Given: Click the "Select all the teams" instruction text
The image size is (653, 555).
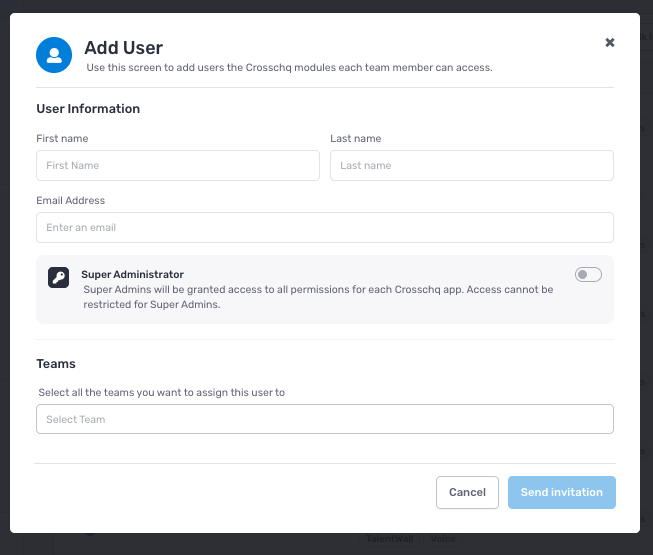Looking at the screenshot, I should pyautogui.click(x=161, y=393).
